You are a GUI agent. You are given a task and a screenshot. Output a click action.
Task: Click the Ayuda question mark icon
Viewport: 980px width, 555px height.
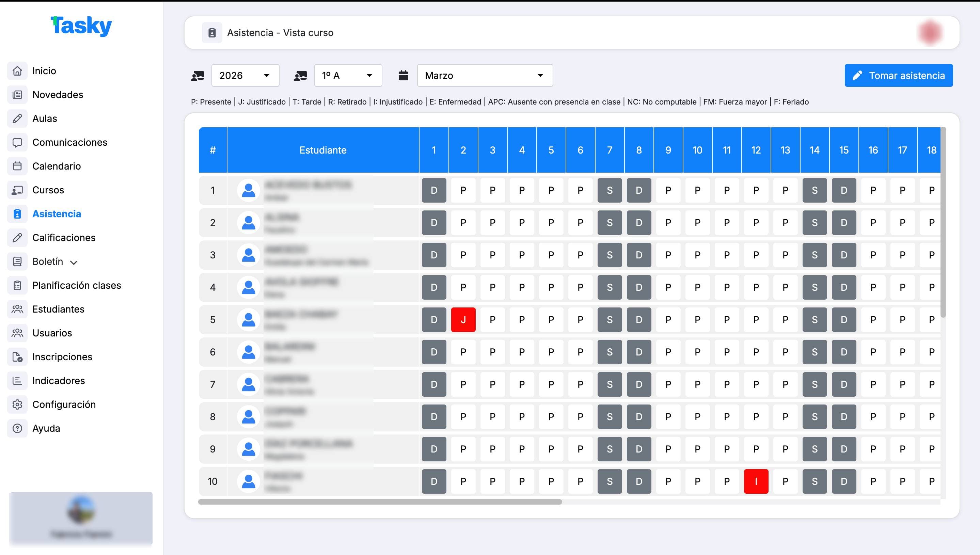point(17,428)
